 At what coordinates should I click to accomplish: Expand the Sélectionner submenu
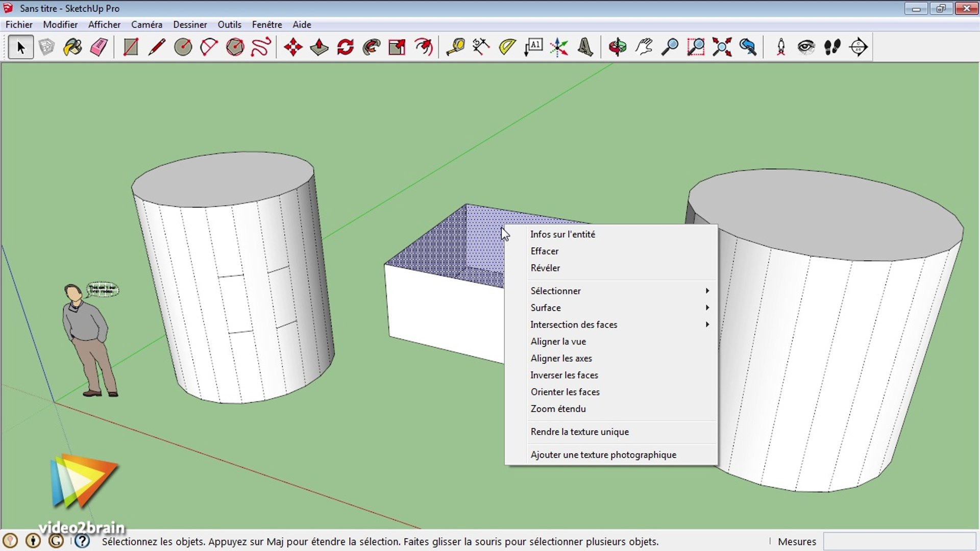pyautogui.click(x=556, y=291)
